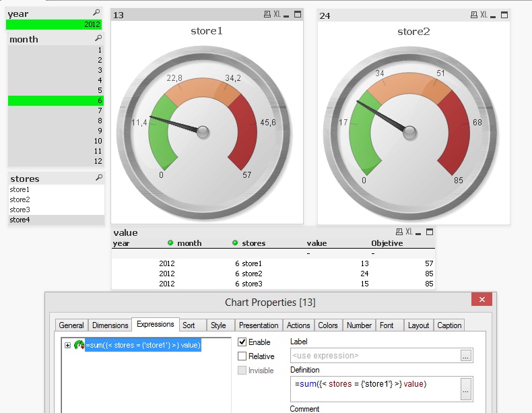Select month 7 in the month listbox
This screenshot has width=532, height=413.
56,110
